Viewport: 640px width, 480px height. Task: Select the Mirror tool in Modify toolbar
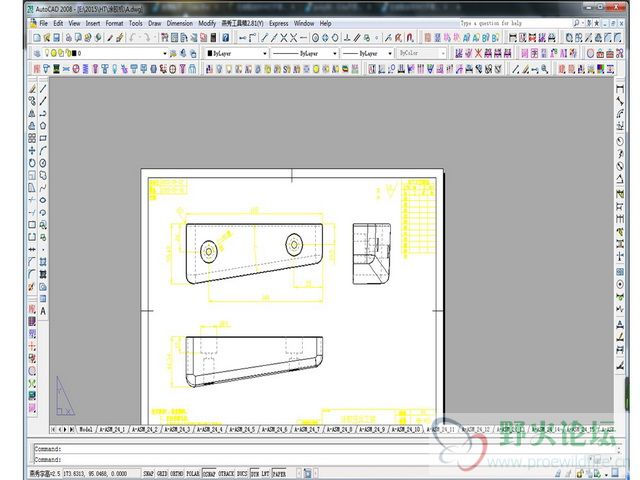(32, 113)
